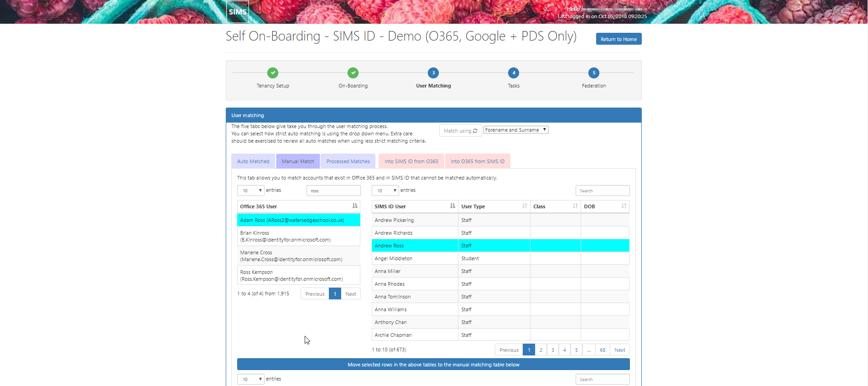Click the Student user type cell
The width and height of the screenshot is (868, 386).
[494, 258]
